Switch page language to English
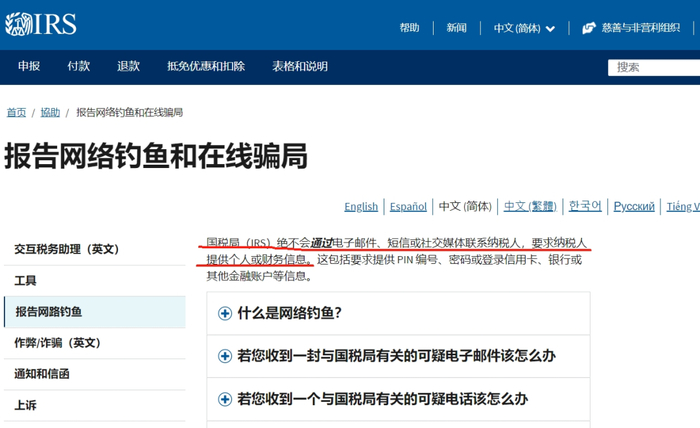This screenshot has width=700, height=428. pyautogui.click(x=361, y=207)
